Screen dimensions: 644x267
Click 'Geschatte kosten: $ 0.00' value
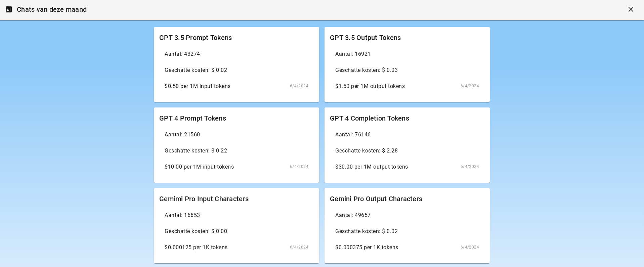(x=196, y=231)
